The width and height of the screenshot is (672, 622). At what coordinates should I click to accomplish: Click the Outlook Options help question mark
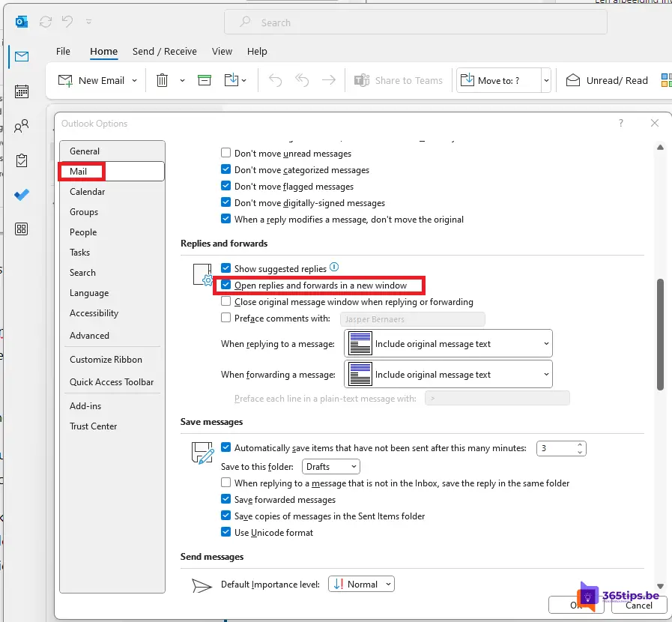[x=621, y=123]
